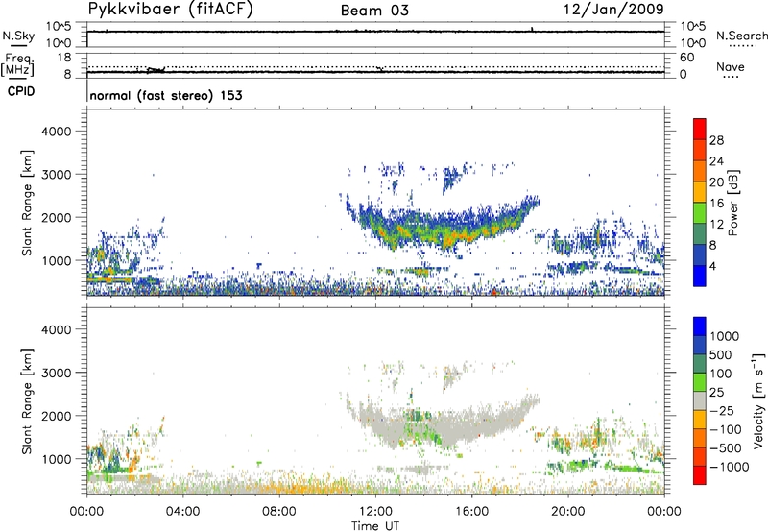768x532 pixels.
Task: Click 'normal (fast stereo) 153' text
Action: pos(166,95)
